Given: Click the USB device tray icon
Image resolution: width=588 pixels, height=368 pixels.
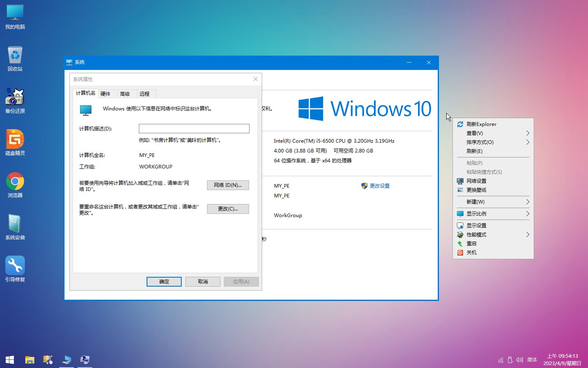Looking at the screenshot, I should click(510, 360).
